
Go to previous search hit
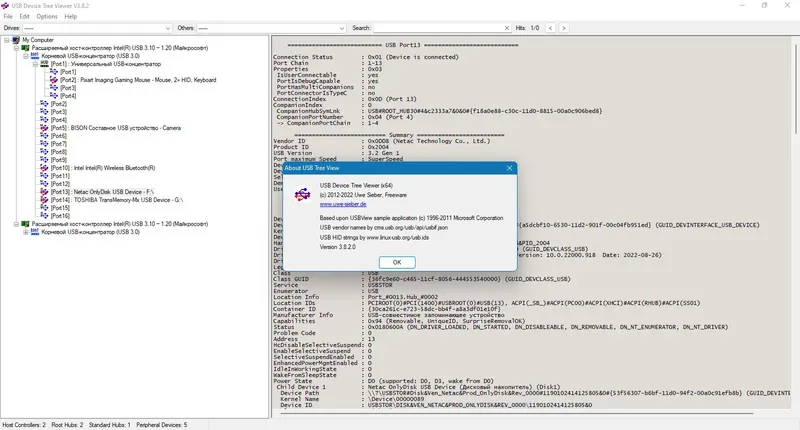click(x=551, y=28)
